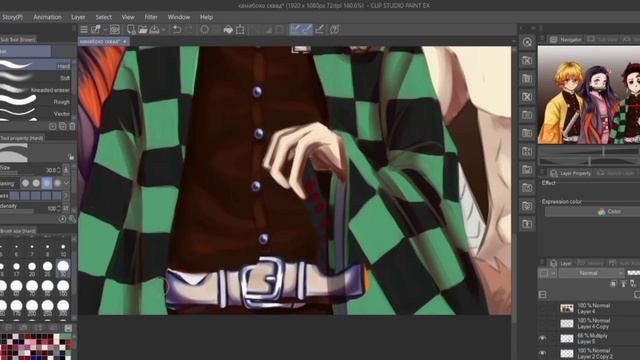Click the Sub View panel tab
The width and height of the screenshot is (640, 360).
pos(602,40)
